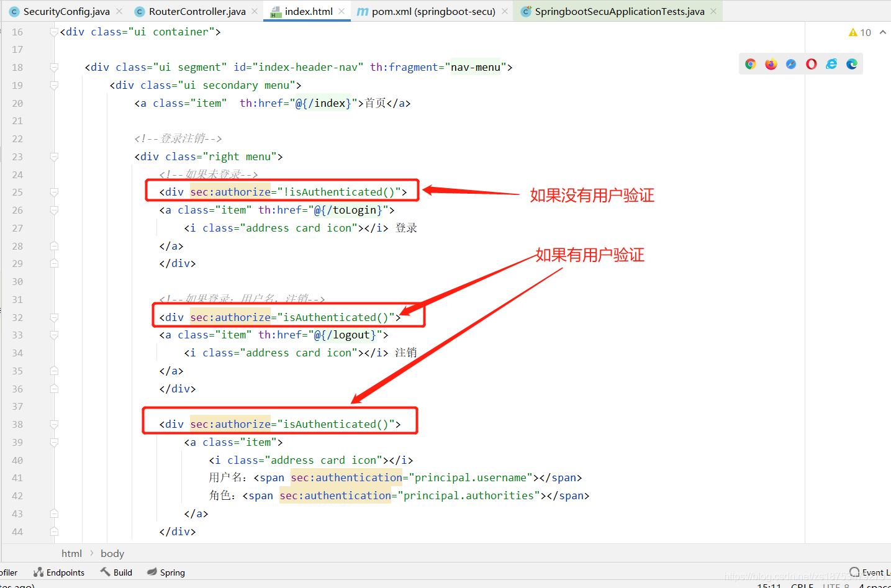Click sec:authorize attribute on line 38
Screen dimensions: 891x588
[x=230, y=425]
